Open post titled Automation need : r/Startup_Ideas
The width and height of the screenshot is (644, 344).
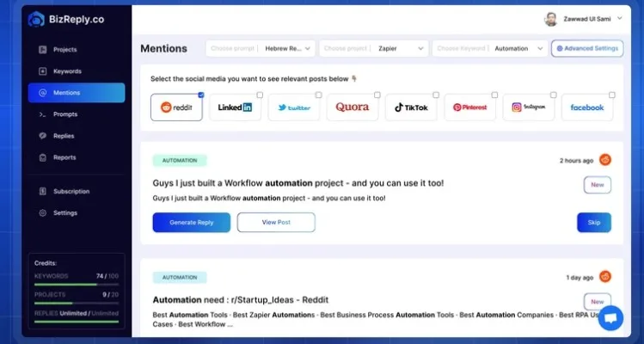pos(240,300)
